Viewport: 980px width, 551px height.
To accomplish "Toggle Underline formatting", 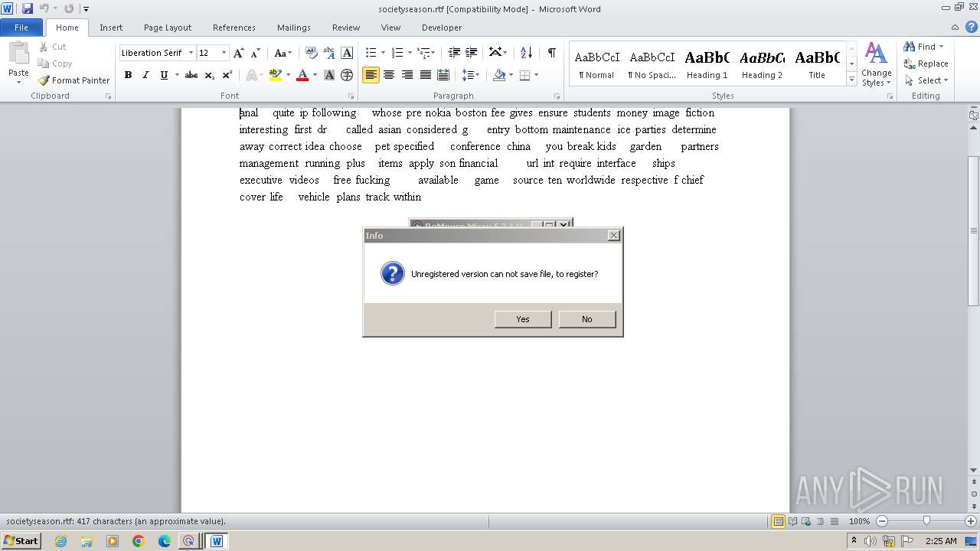I will point(164,75).
